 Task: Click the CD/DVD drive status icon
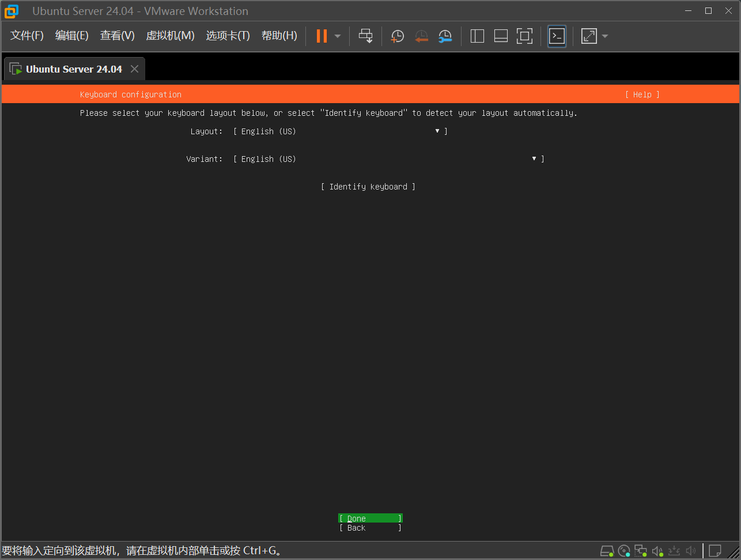pos(624,551)
